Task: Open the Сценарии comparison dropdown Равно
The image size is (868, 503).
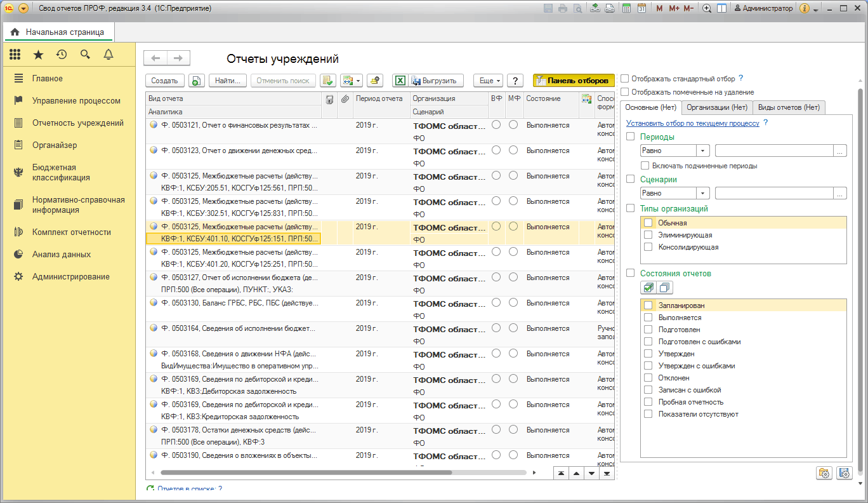Action: 703,193
